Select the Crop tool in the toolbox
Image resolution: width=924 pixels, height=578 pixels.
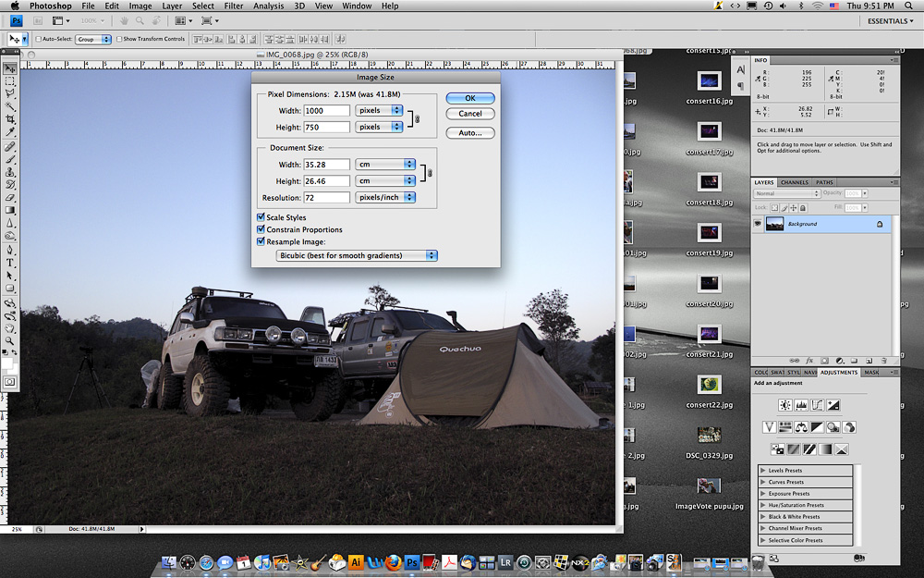tap(10, 119)
